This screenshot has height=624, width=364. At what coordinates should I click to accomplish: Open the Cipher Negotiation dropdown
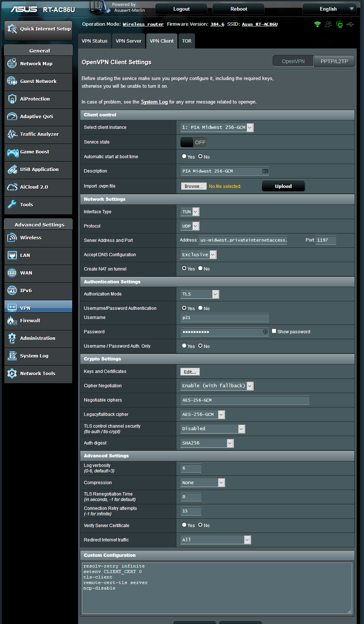click(217, 386)
